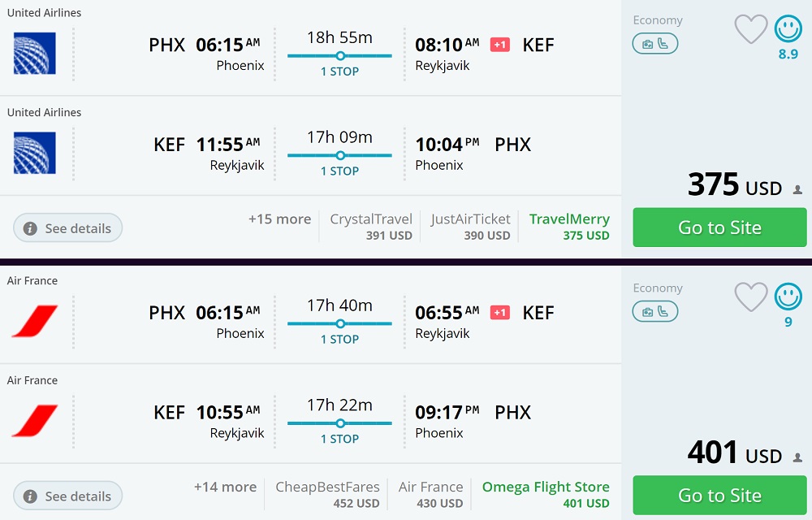Expand See details for United Airlines itinerary
Viewport: 812px width, 520px height.
[x=68, y=228]
